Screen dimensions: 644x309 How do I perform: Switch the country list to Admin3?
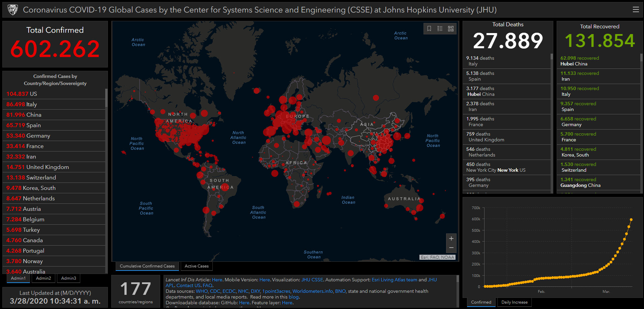tap(68, 278)
